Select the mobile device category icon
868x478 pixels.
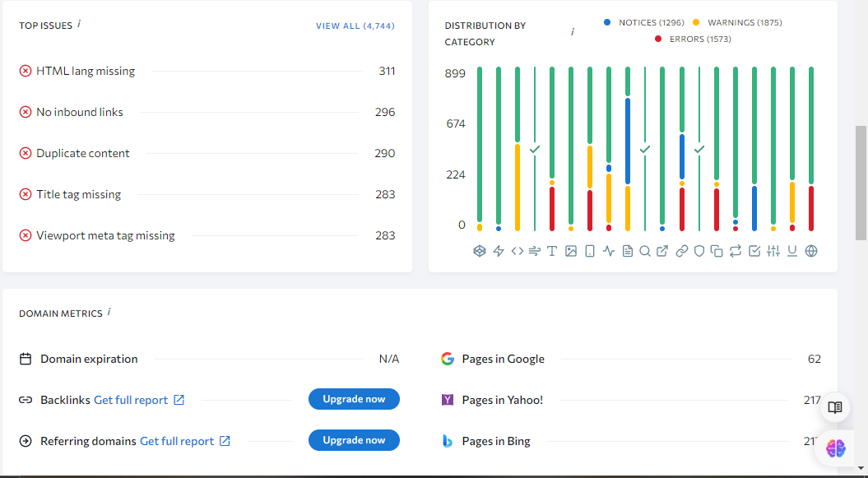pos(589,251)
